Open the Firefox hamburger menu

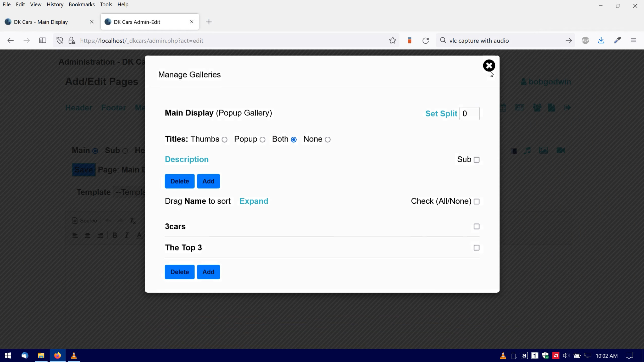pyautogui.click(x=634, y=40)
